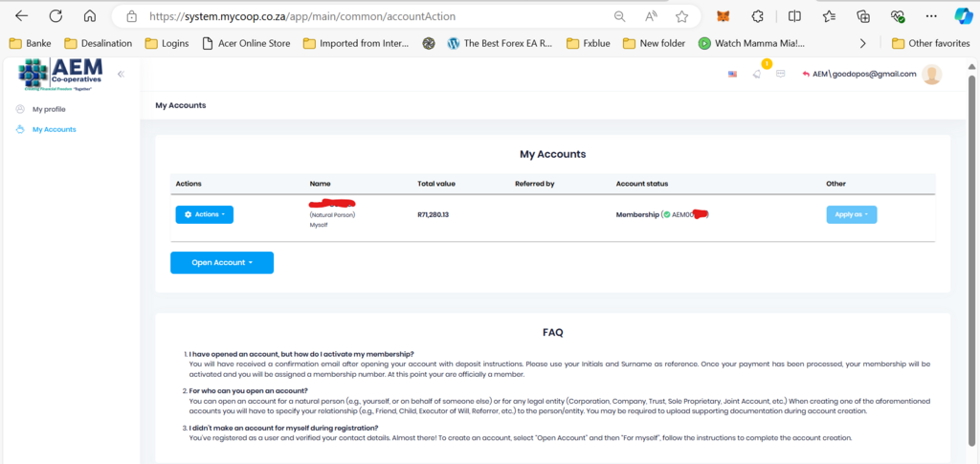
Task: Click the AEM\goodopos@gmail.com account link
Action: tap(864, 74)
